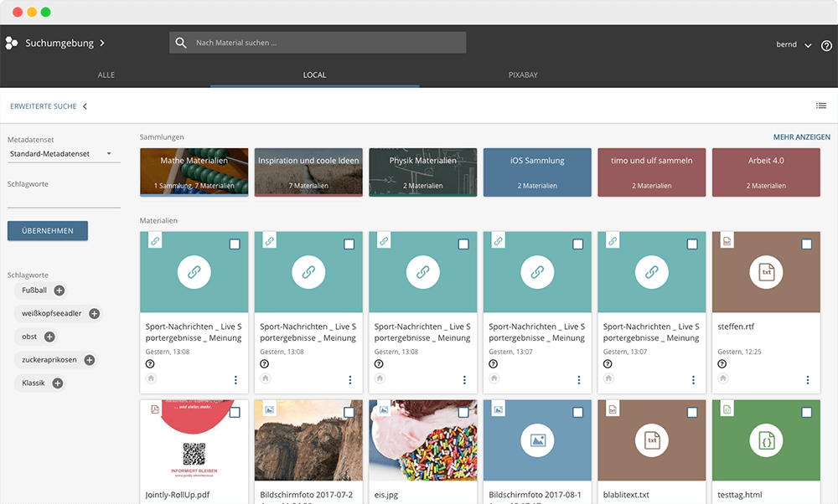This screenshot has width=838, height=504.
Task: Add the weißkopfseeadler tag via plus icon
Action: pyautogui.click(x=95, y=314)
